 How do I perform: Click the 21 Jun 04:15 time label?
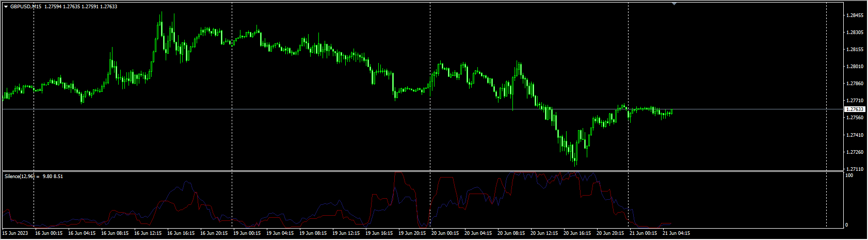pyautogui.click(x=676, y=233)
